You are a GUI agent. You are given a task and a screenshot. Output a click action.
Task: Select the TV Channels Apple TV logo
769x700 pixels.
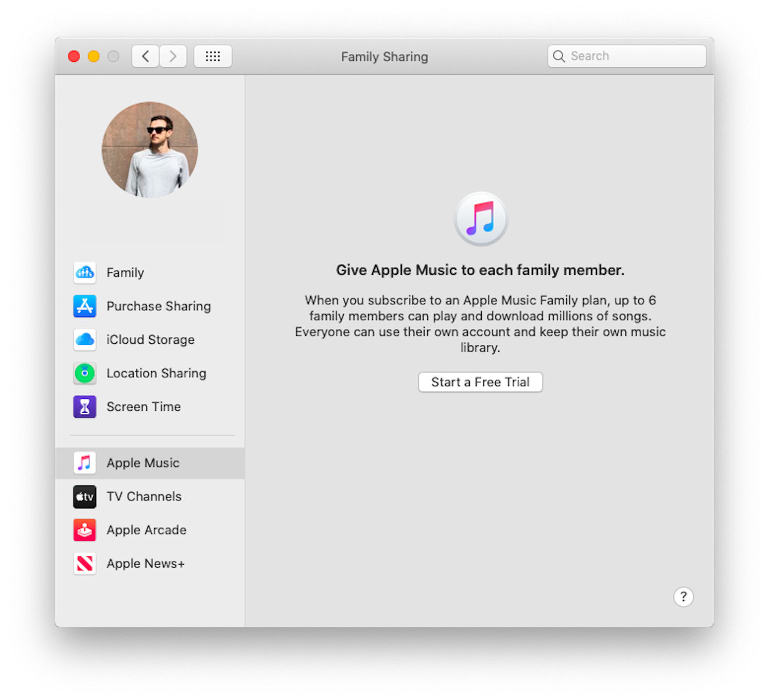(84, 496)
